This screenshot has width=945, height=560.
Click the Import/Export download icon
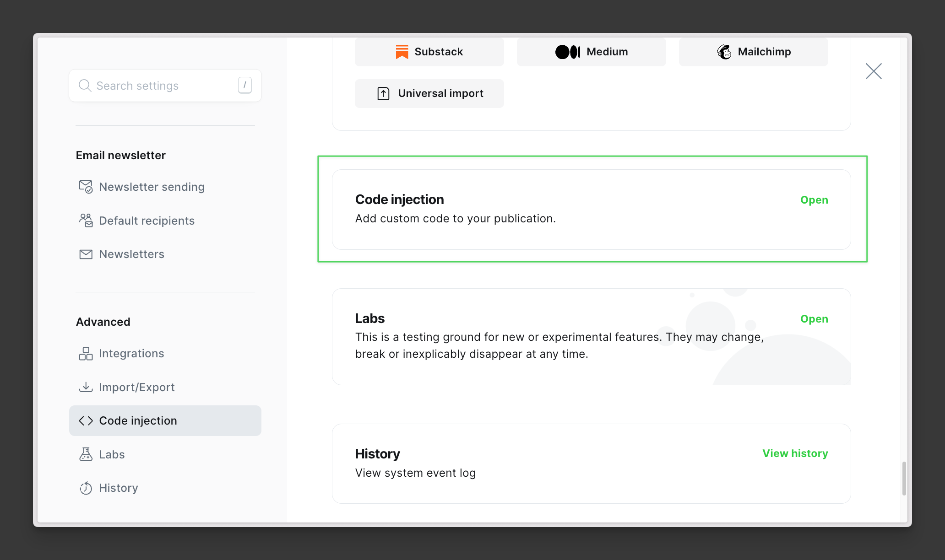pyautogui.click(x=86, y=387)
